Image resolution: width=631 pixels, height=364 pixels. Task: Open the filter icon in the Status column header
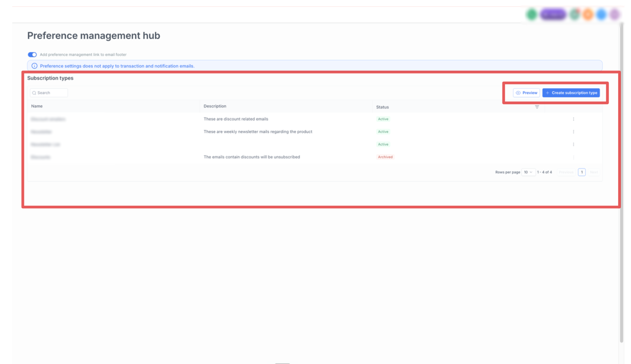[x=537, y=107]
